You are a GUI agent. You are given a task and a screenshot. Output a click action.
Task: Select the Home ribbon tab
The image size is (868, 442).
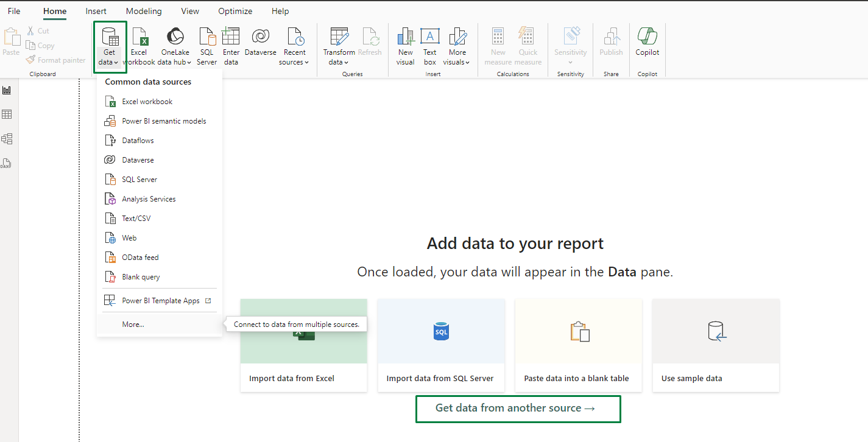point(55,12)
